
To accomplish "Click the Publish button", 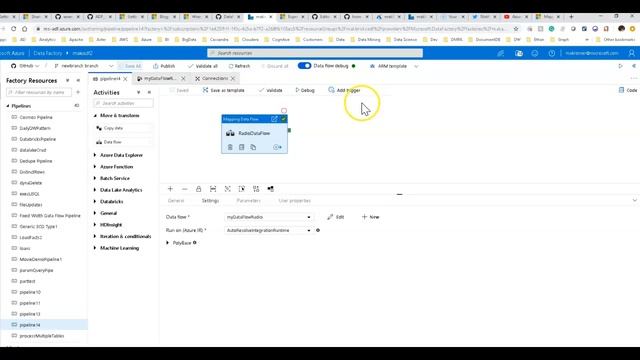I will 164,66.
